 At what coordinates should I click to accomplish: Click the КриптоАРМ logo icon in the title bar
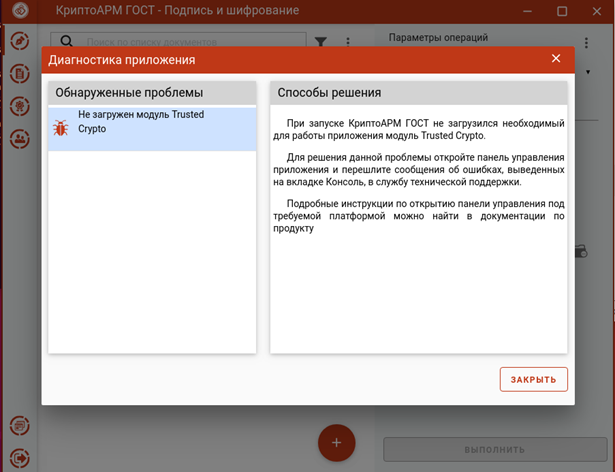click(20, 10)
